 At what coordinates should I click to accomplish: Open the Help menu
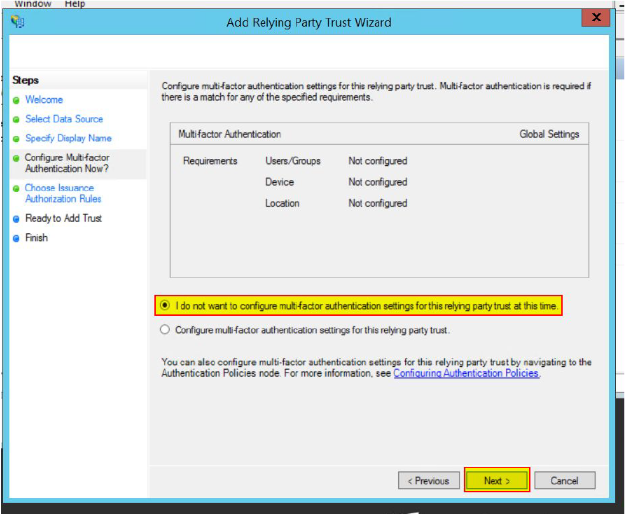click(75, 4)
